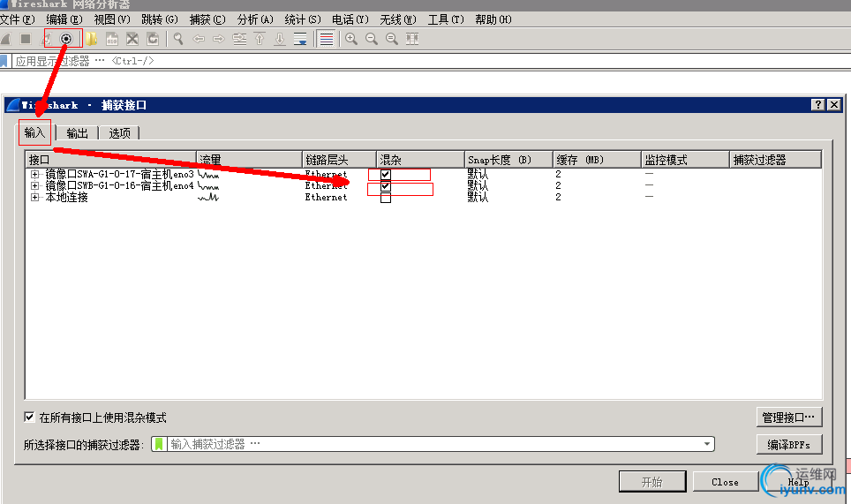Click the 捕获过滤器 column header
The image size is (851, 504).
click(x=775, y=160)
